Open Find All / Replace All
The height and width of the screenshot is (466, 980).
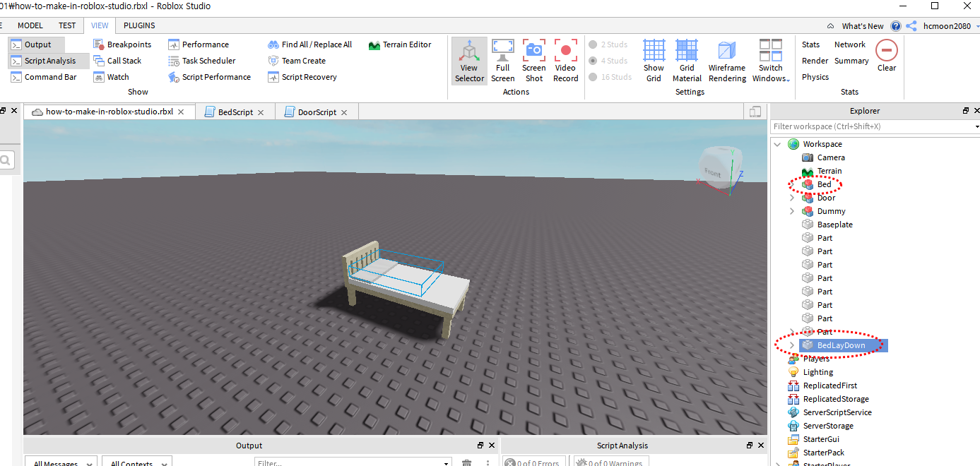tap(309, 44)
